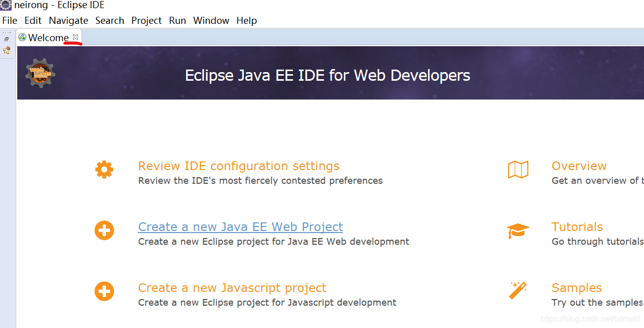Click the Restore view icon in left trim
Screen dimensions: 644x328
coord(7,39)
